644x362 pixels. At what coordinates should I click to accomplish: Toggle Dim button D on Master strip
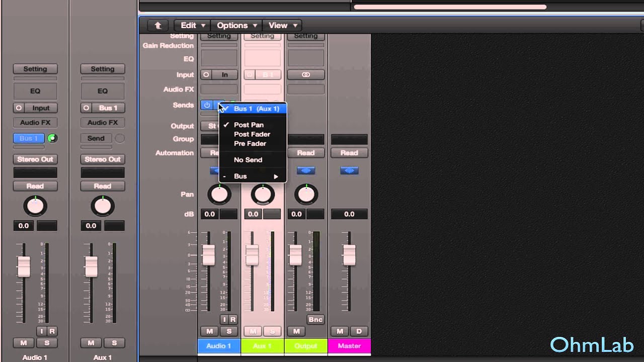pos(359,331)
